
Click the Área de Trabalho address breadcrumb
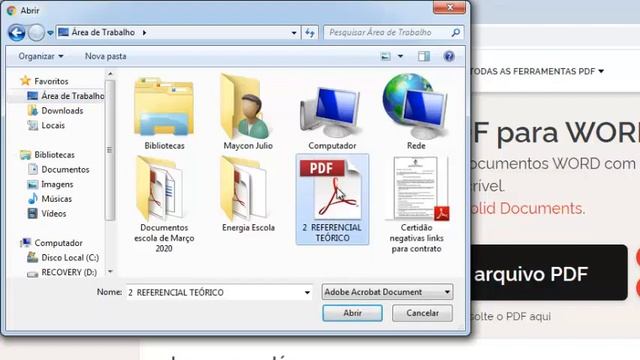(x=103, y=32)
